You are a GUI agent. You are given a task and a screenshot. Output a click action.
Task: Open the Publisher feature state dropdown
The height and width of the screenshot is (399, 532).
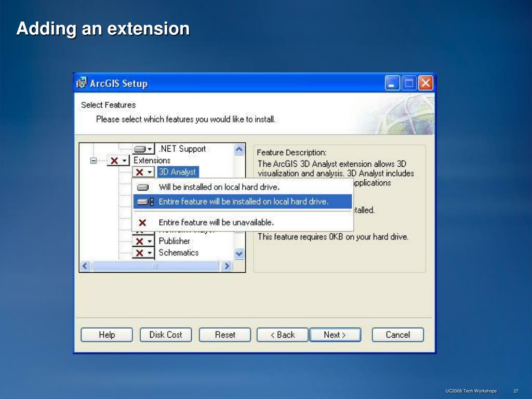143,241
